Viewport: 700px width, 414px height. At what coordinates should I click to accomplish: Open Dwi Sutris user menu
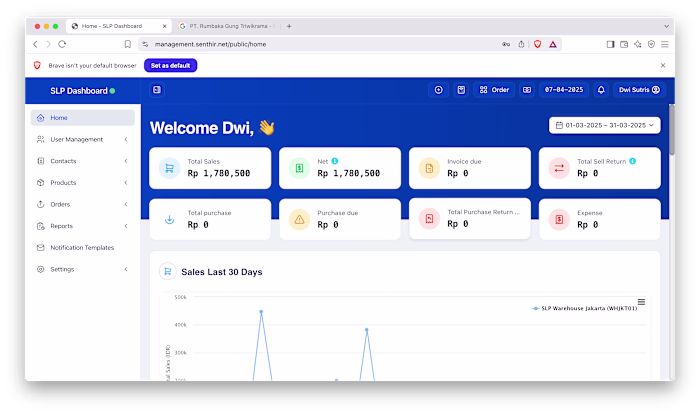tap(639, 90)
